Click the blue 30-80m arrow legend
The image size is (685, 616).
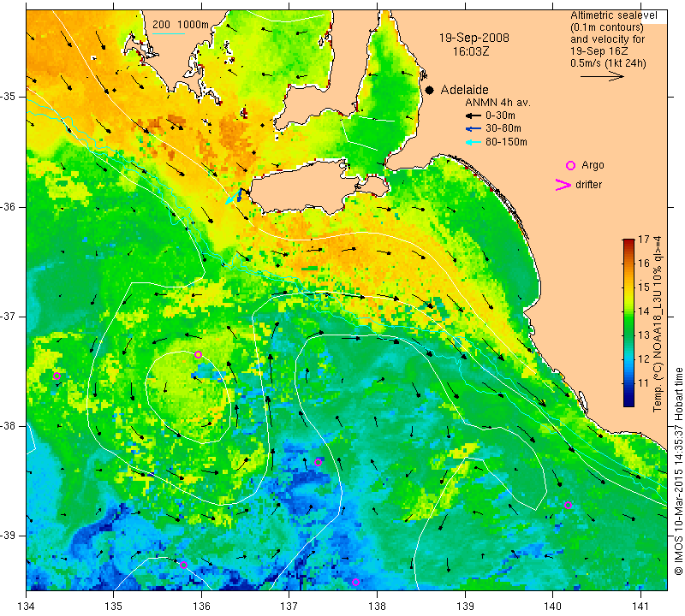474,128
